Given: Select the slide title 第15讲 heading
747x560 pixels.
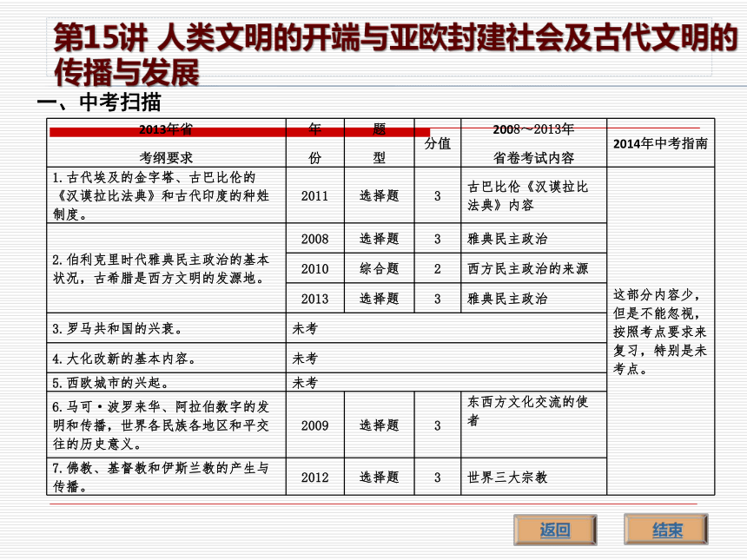Looking at the screenshot, I should [x=395, y=55].
